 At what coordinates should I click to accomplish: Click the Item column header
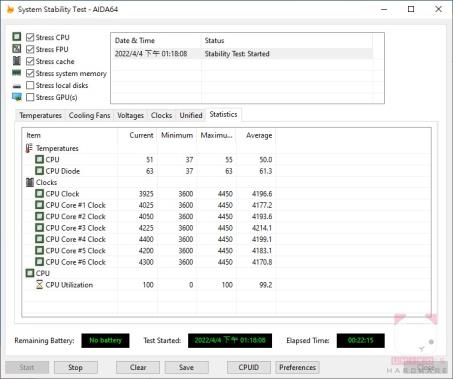pos(70,135)
